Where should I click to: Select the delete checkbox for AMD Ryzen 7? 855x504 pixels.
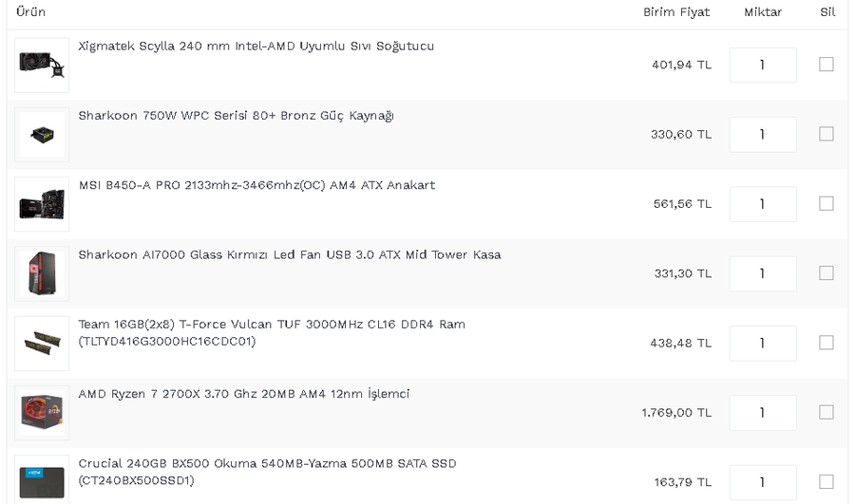click(x=826, y=412)
